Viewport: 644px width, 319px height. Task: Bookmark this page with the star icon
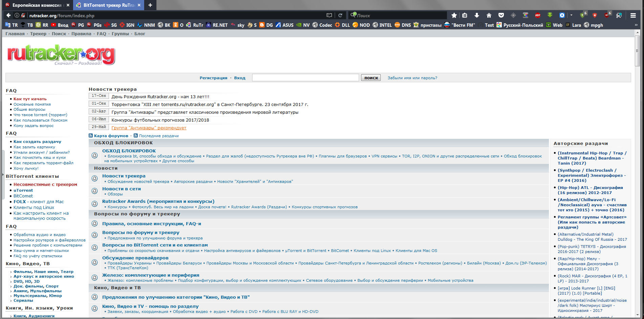(454, 15)
